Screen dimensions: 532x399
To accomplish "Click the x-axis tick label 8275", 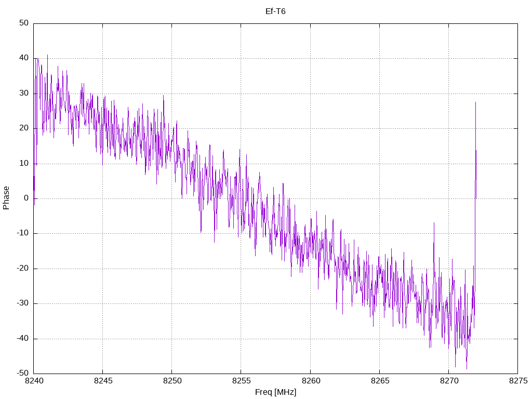I will coord(518,381).
